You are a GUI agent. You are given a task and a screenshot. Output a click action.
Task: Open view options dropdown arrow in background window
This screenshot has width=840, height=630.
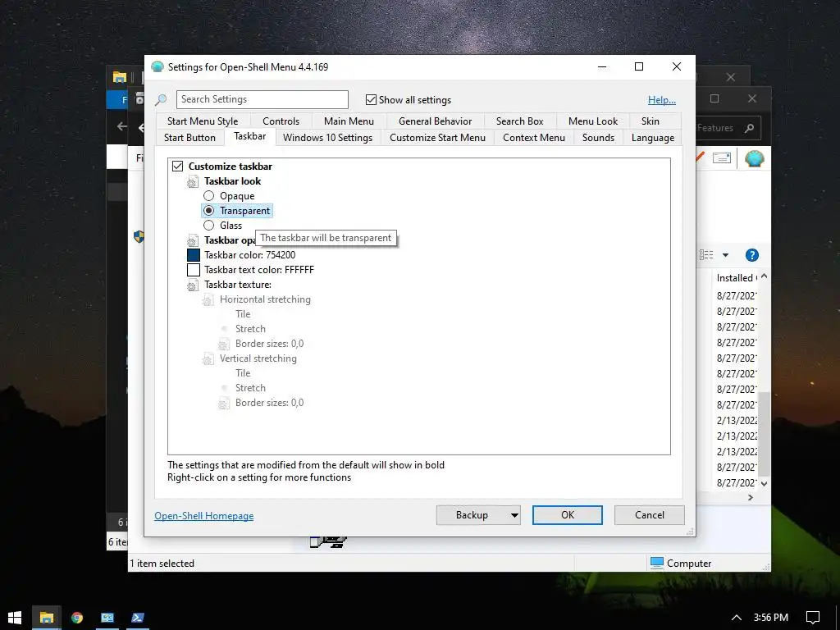[x=725, y=255]
